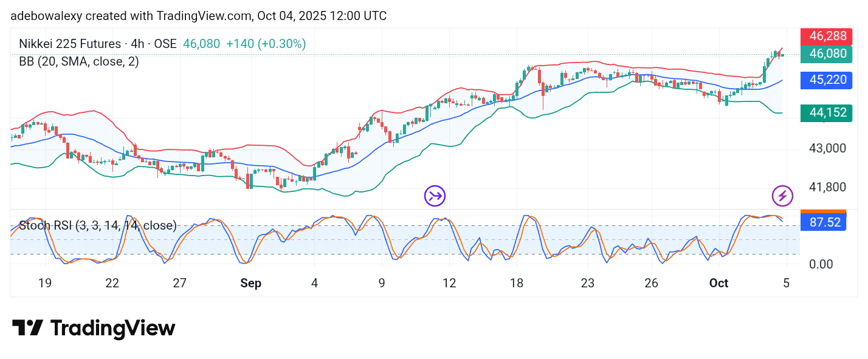Click the green 46,080 current price label
Screen dimensions: 868x359
[824, 53]
